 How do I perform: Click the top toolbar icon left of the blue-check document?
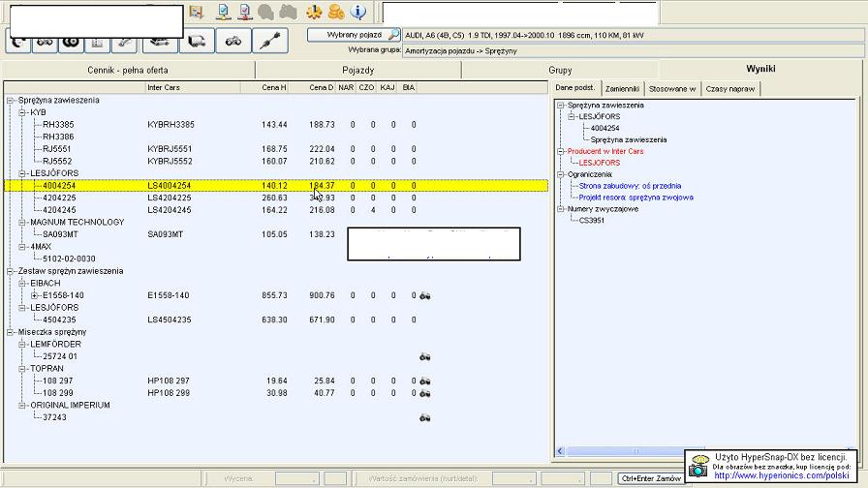click(196, 11)
